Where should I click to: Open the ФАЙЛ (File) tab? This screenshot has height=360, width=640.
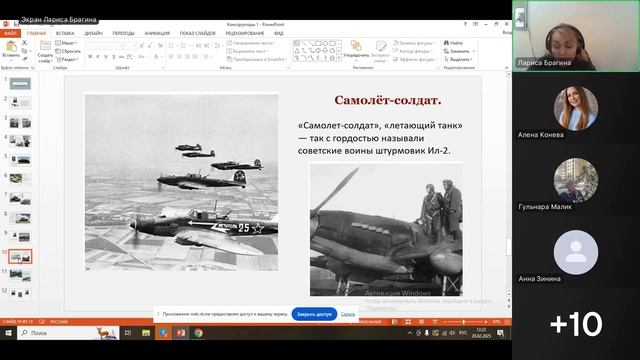tap(10, 33)
